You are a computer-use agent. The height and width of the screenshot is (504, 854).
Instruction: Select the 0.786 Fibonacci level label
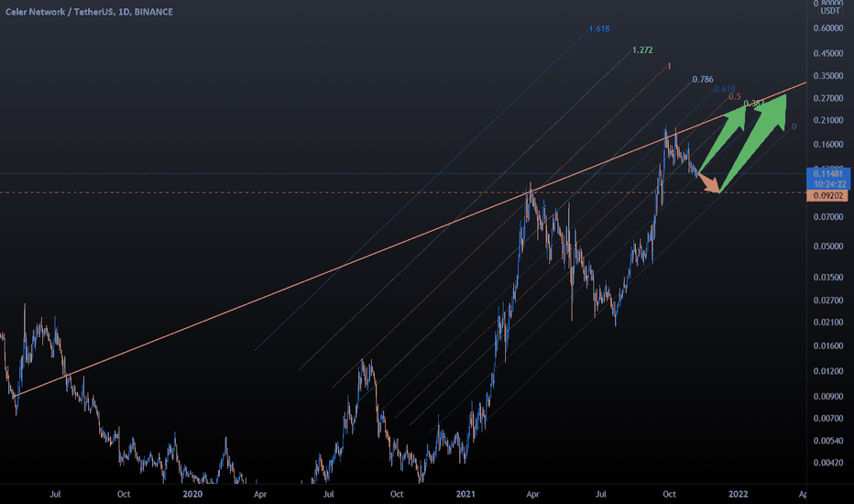click(x=703, y=80)
